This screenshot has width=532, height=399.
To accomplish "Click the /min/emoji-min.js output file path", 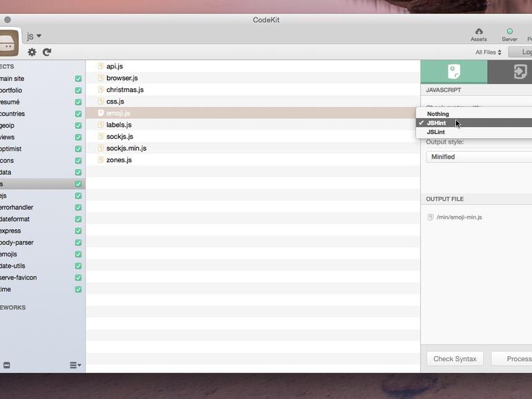I will [459, 217].
